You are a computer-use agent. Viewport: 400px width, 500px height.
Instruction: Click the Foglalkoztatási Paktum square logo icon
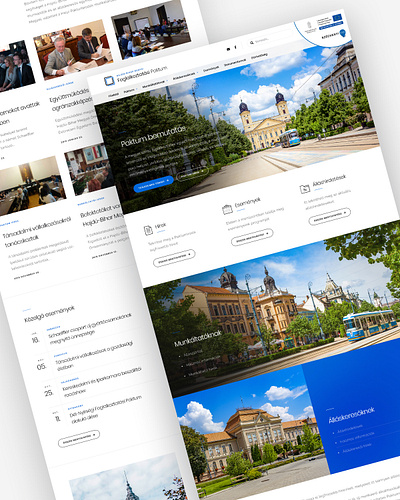(109, 81)
